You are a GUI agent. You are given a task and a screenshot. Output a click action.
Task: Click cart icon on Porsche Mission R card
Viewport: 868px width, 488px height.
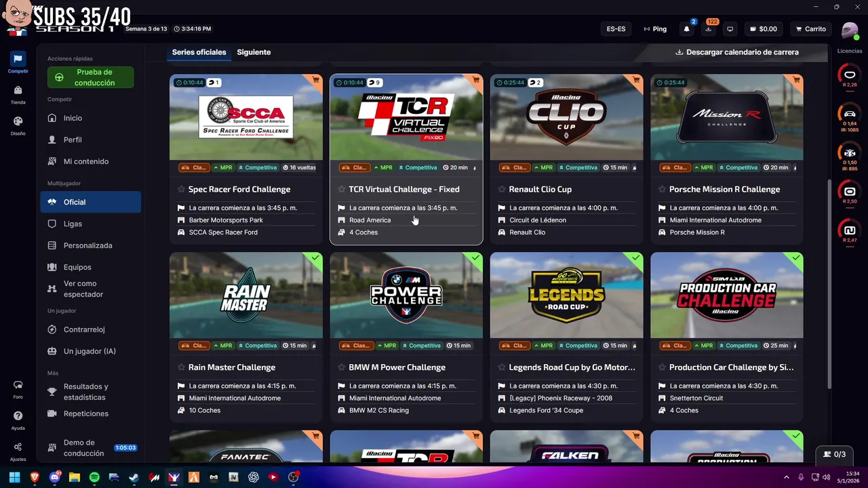point(796,80)
